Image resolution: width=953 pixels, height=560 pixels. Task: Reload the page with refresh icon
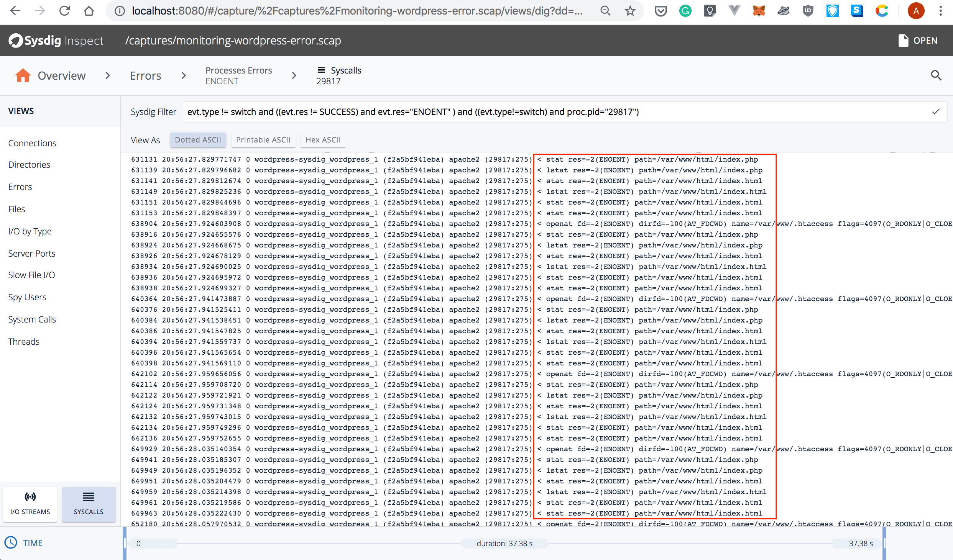click(64, 11)
